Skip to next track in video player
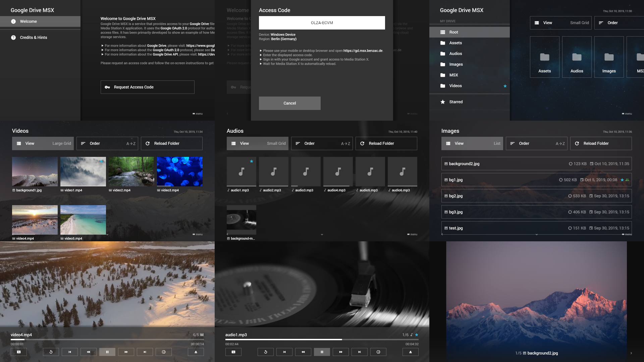 tap(145, 352)
